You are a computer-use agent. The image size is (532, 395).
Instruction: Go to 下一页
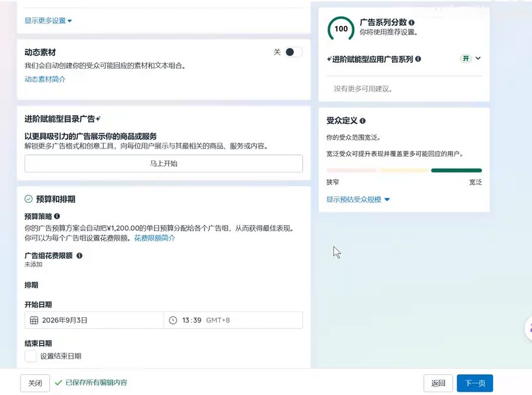[475, 383]
